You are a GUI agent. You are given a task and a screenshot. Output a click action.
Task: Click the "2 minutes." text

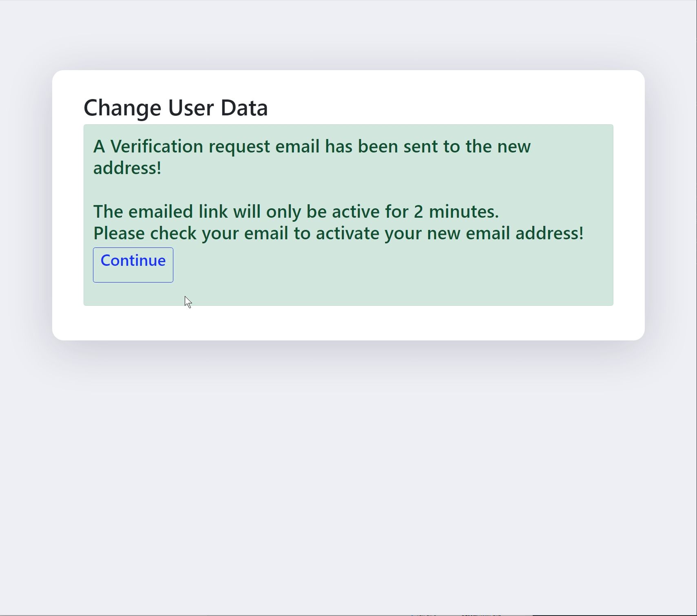point(456,212)
